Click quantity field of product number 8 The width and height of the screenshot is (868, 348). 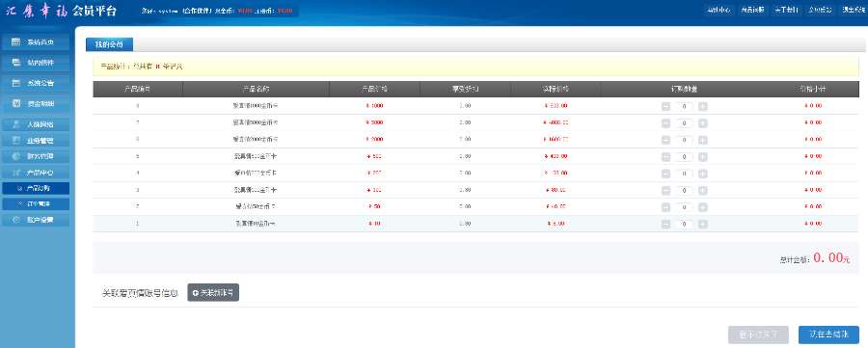pyautogui.click(x=684, y=106)
